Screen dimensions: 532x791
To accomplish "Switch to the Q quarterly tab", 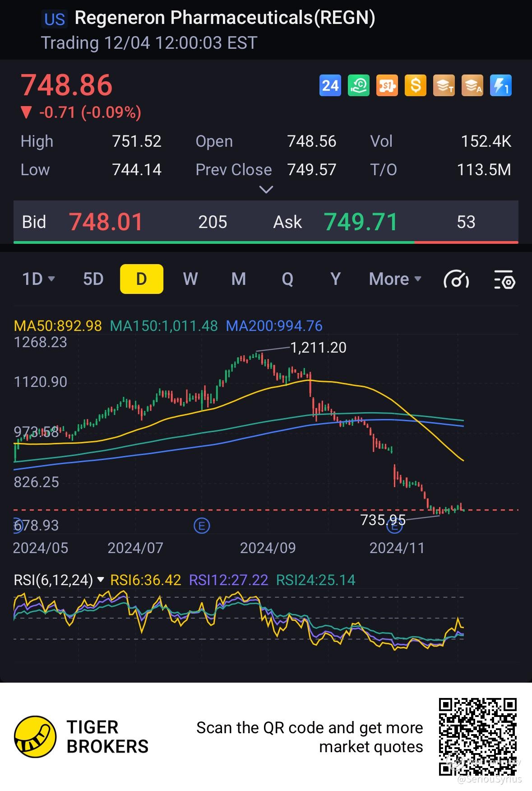I will coord(287,279).
